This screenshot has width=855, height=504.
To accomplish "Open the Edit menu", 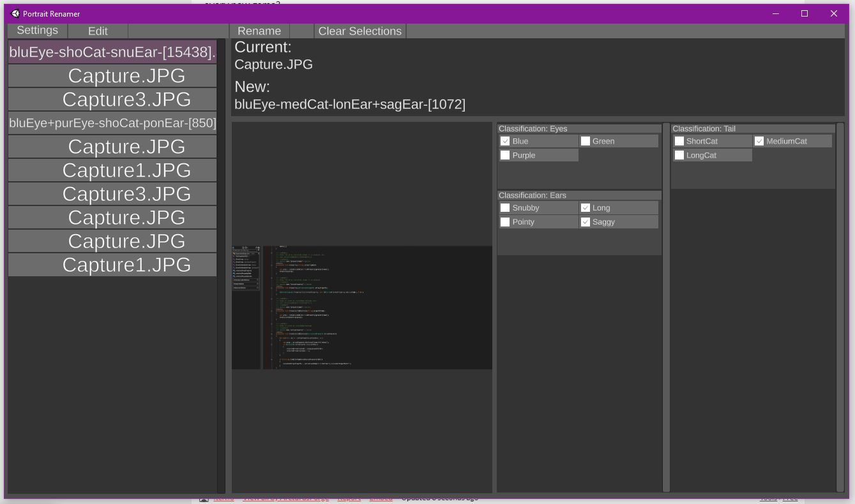I will pos(98,30).
